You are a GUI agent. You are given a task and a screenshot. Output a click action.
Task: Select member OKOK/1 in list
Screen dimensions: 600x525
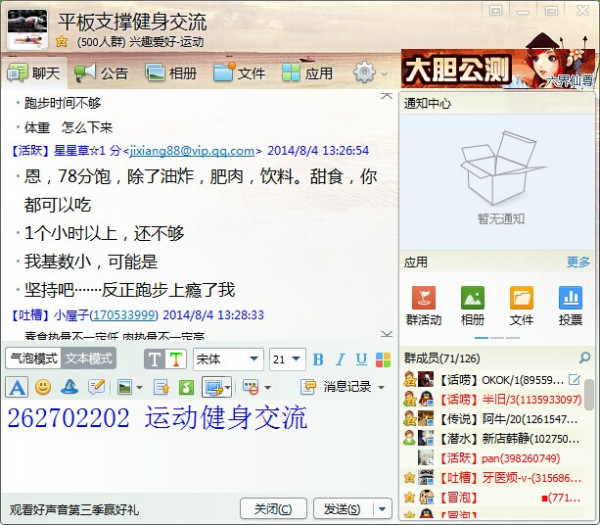491,380
